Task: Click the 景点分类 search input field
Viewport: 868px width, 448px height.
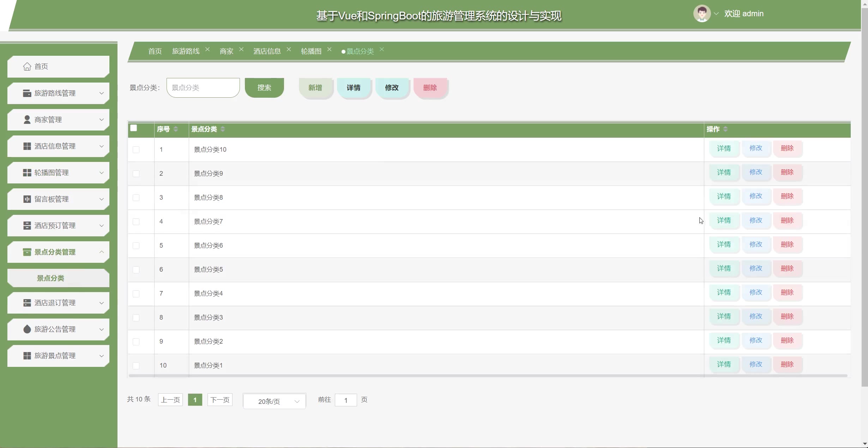Action: coord(203,87)
